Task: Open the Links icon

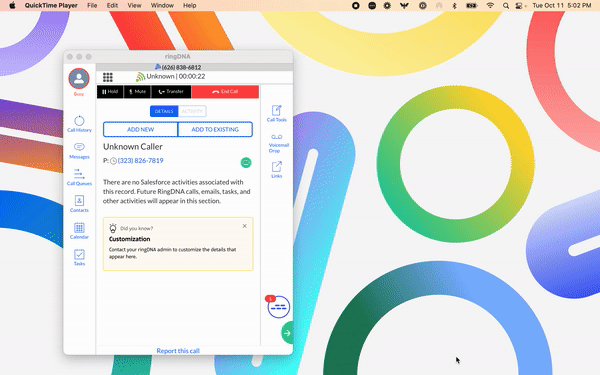Action: click(x=277, y=170)
